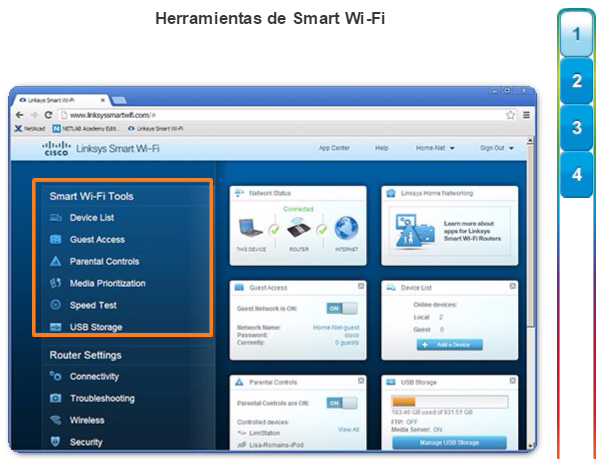Go to step 3 in the side panel

576,128
